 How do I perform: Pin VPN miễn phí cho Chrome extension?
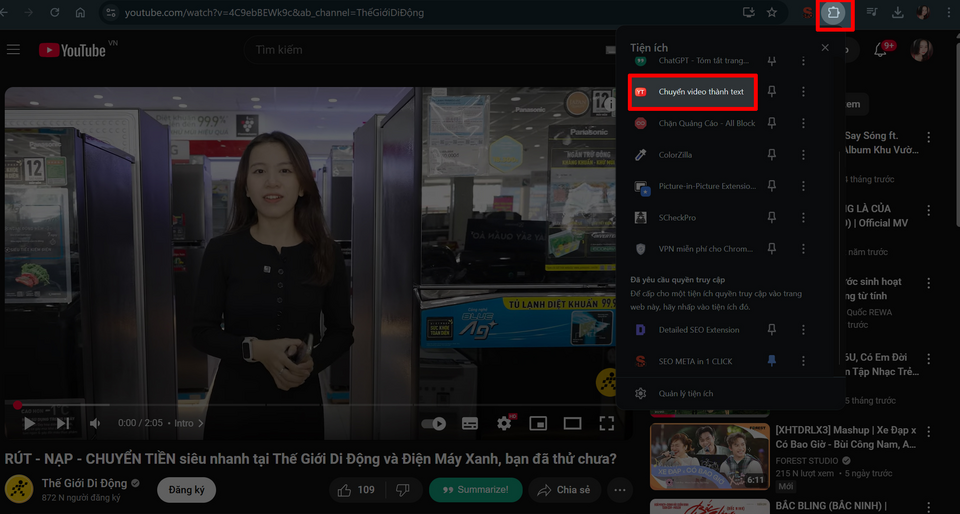[772, 249]
